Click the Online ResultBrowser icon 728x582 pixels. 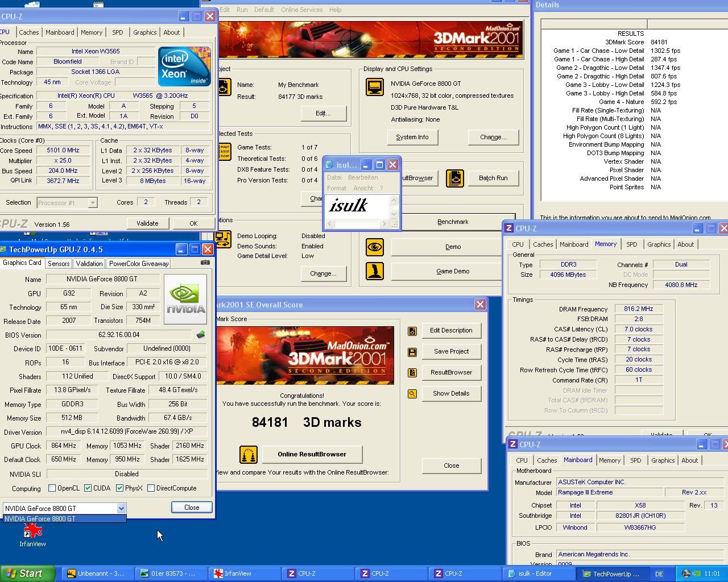(x=249, y=455)
